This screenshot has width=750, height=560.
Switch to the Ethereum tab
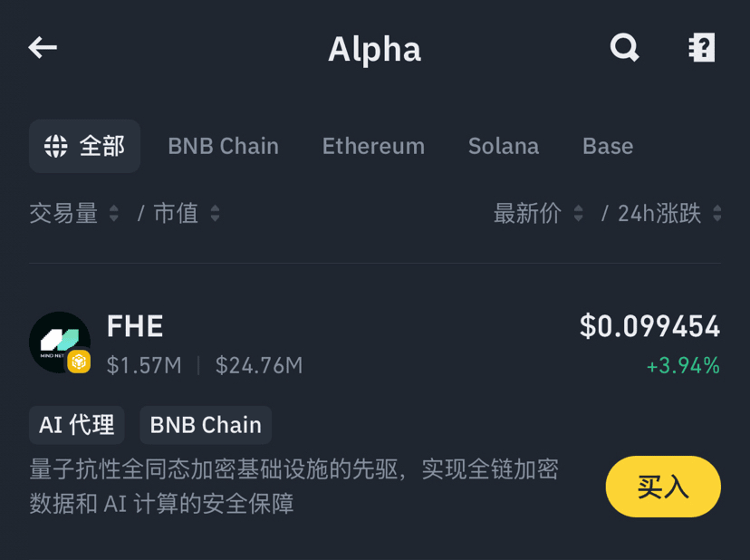[373, 146]
